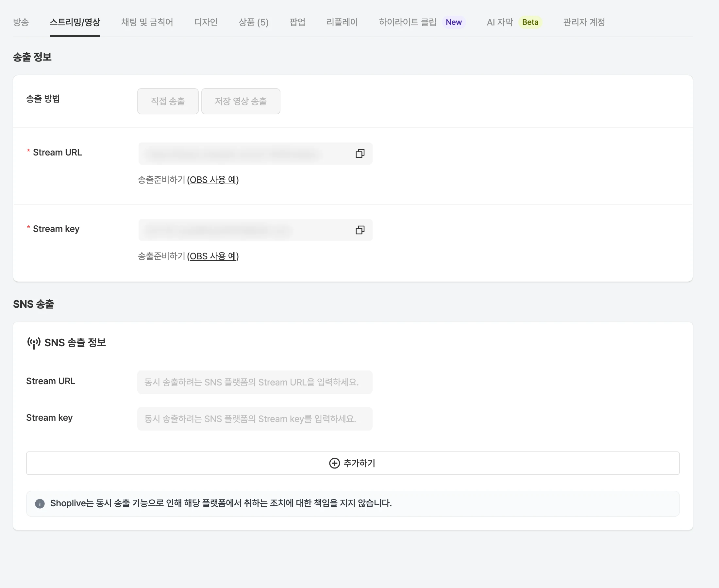Go to 관리자 계정 tab
The height and width of the screenshot is (588, 719).
coord(584,22)
